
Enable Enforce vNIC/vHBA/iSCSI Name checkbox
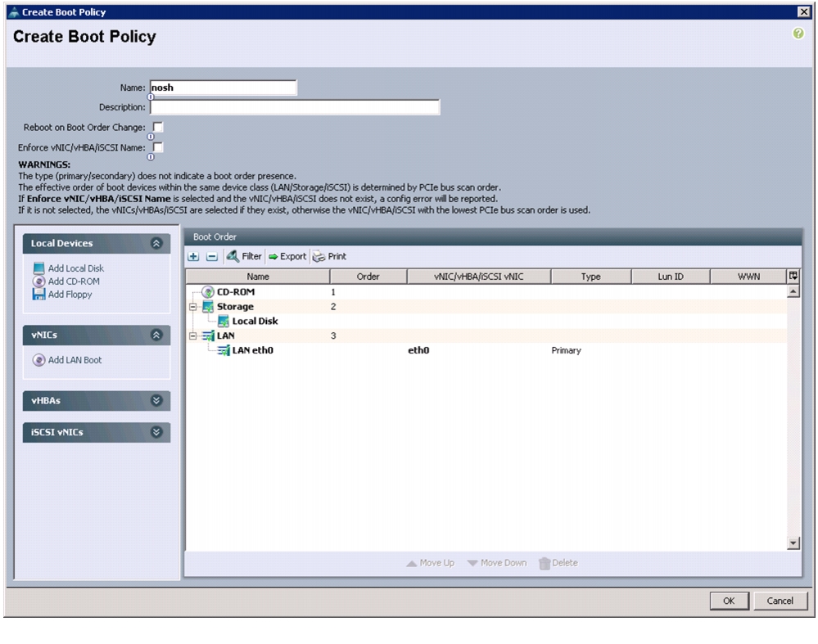click(157, 147)
